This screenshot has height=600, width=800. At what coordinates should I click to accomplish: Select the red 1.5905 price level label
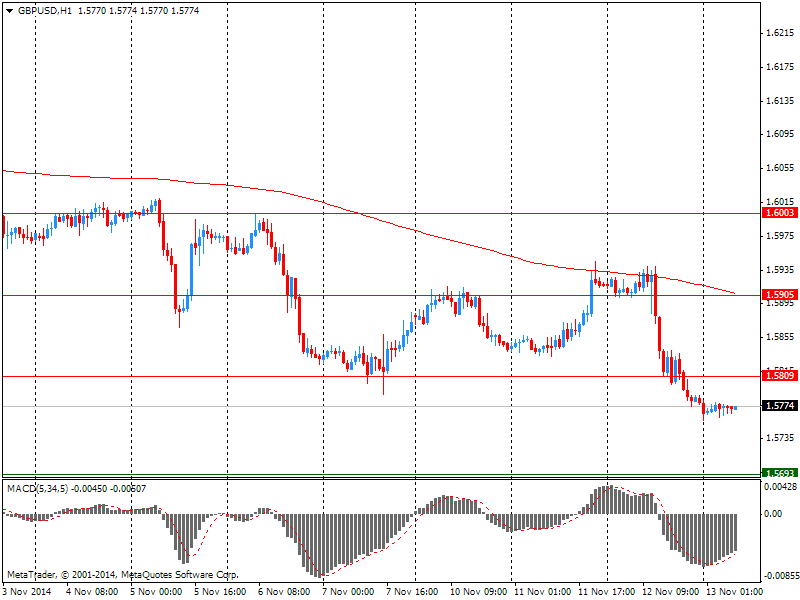click(x=779, y=294)
